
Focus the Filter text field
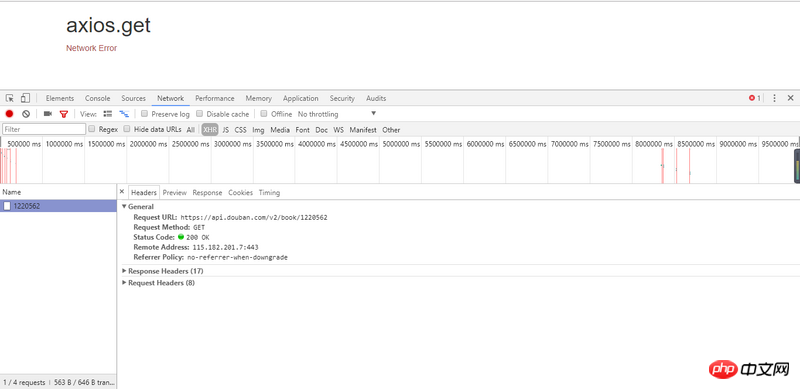(44, 129)
